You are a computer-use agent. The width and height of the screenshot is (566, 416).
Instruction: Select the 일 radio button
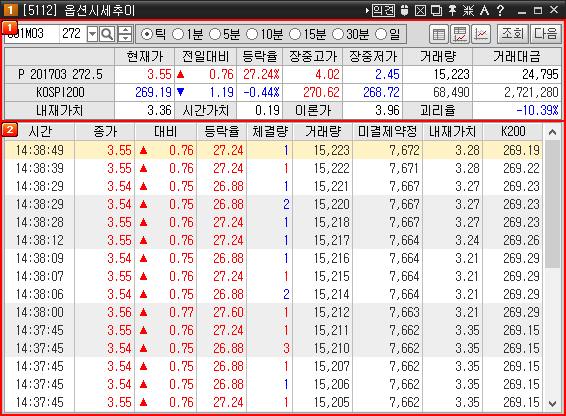point(381,34)
